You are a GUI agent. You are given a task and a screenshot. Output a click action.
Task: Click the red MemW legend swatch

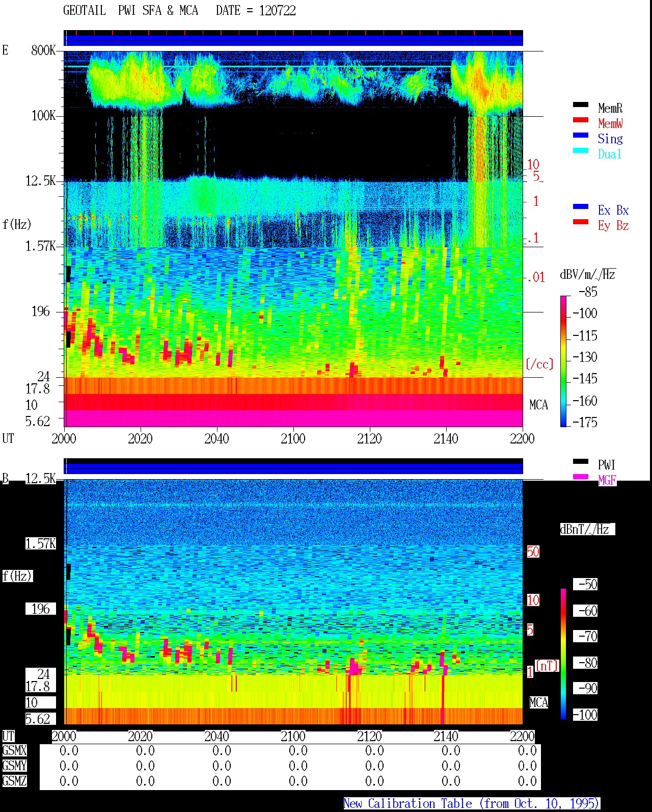[581, 120]
